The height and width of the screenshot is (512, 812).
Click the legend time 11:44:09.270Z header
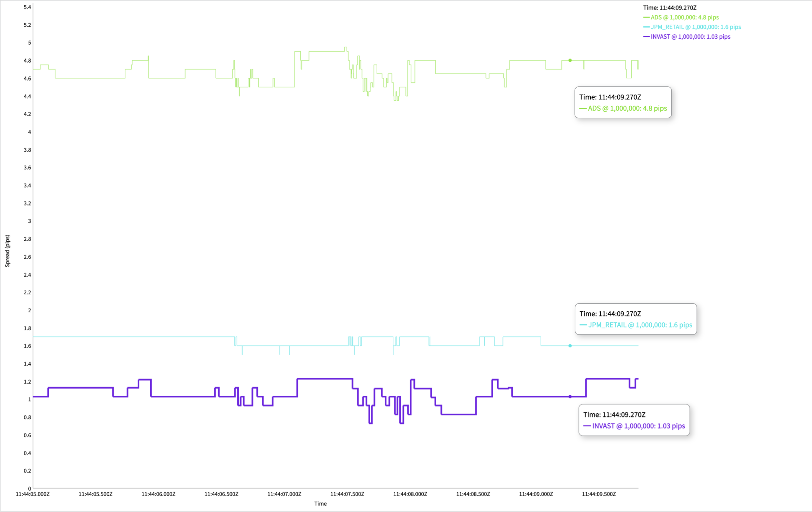[x=670, y=8]
